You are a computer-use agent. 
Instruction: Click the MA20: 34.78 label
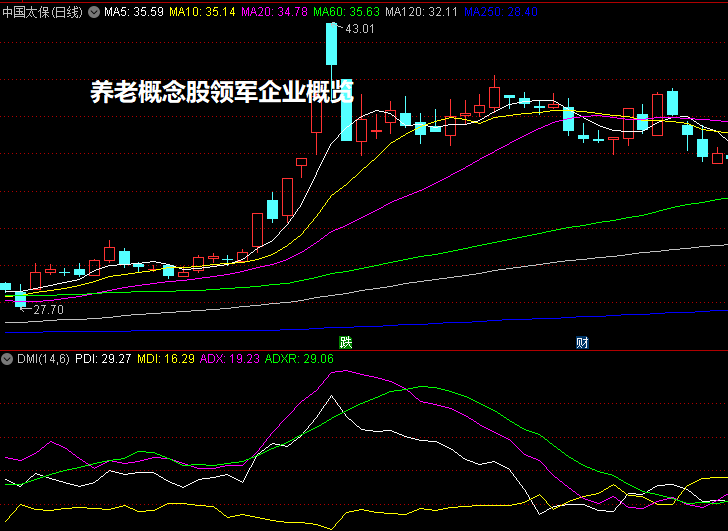click(x=274, y=12)
